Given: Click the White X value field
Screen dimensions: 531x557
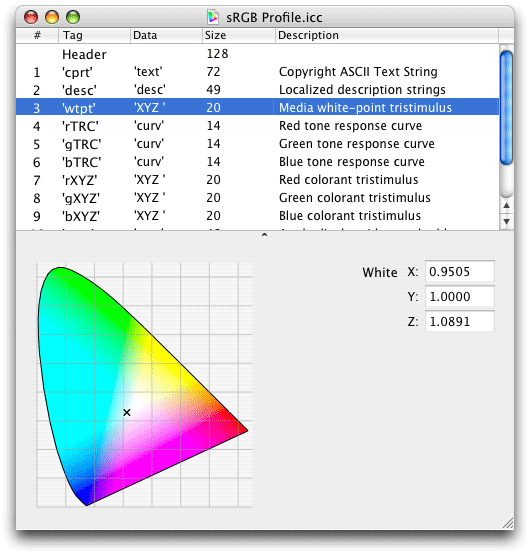Looking at the screenshot, I should pos(460,272).
